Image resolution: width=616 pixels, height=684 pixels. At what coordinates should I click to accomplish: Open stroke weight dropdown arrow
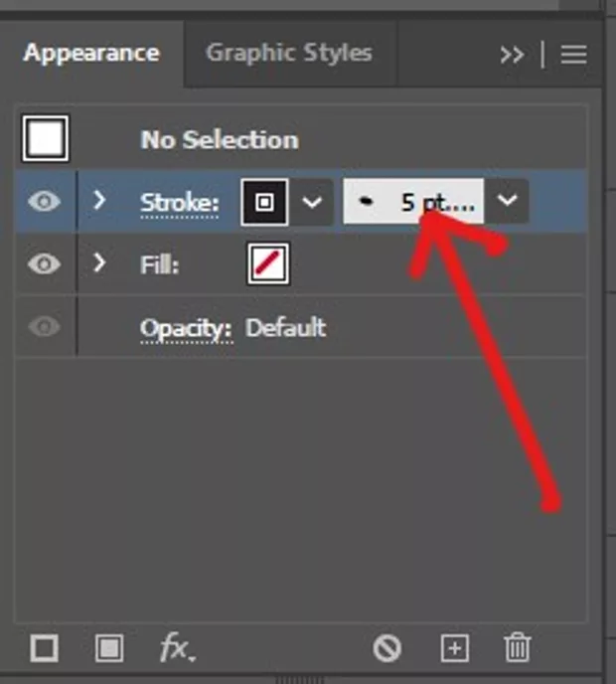tap(507, 202)
